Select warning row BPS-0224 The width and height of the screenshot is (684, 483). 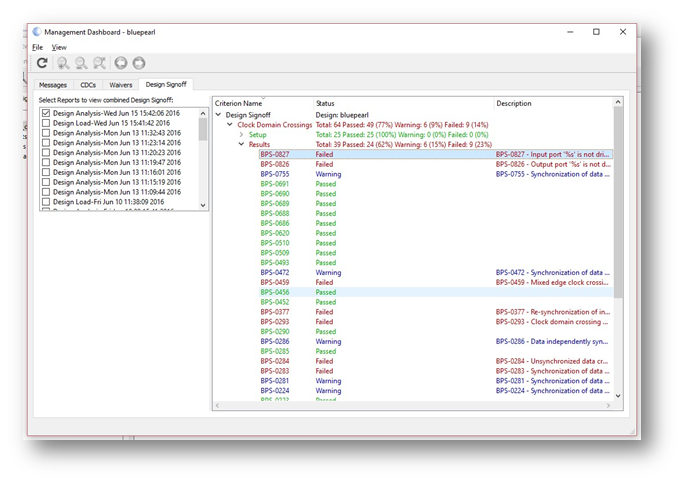435,391
